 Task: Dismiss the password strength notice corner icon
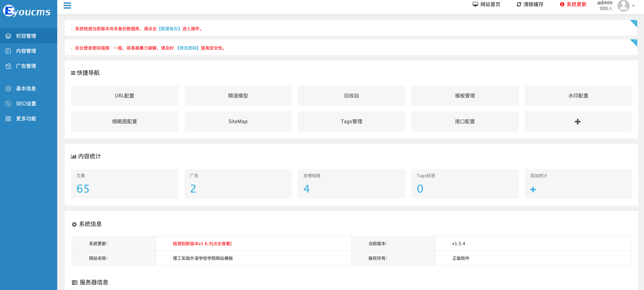point(634,43)
